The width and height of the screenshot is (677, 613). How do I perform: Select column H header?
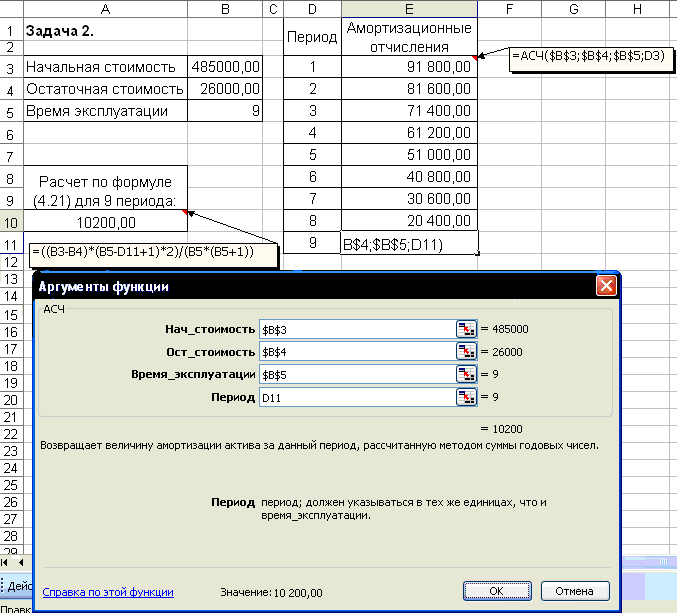click(637, 9)
